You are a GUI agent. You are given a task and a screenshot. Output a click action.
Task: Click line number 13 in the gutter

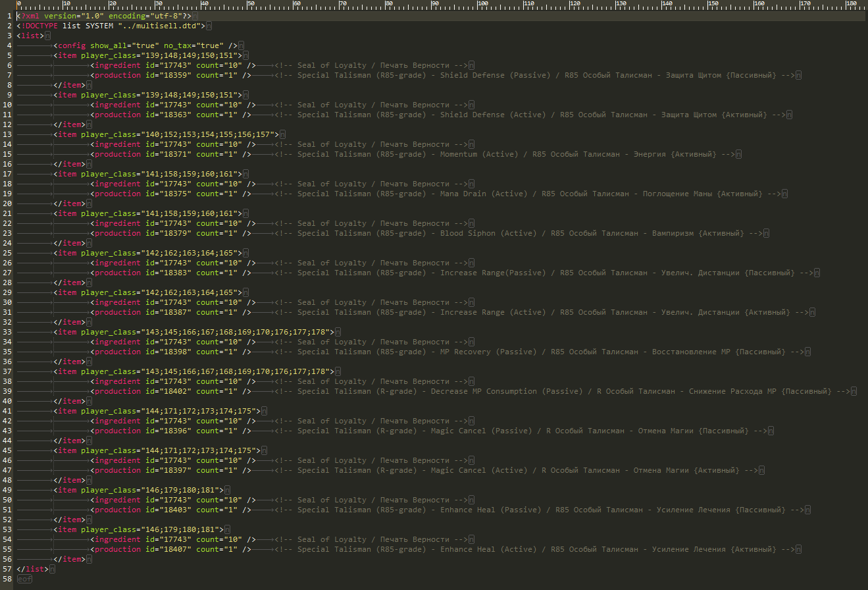point(7,134)
